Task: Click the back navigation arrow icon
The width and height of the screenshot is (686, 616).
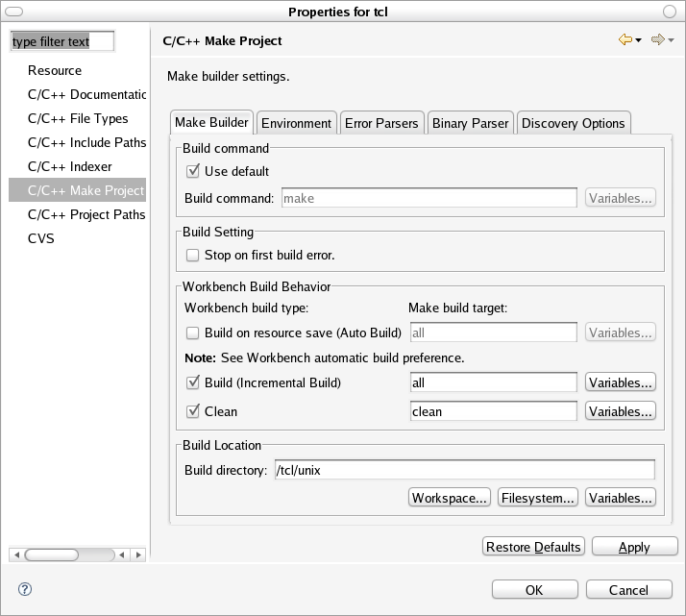Action: [x=625, y=40]
